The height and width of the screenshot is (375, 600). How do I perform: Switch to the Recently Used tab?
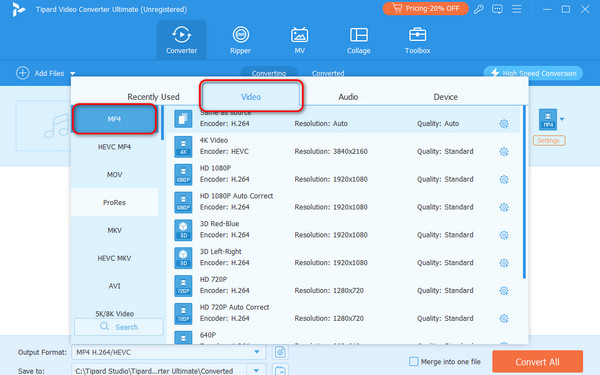[153, 97]
